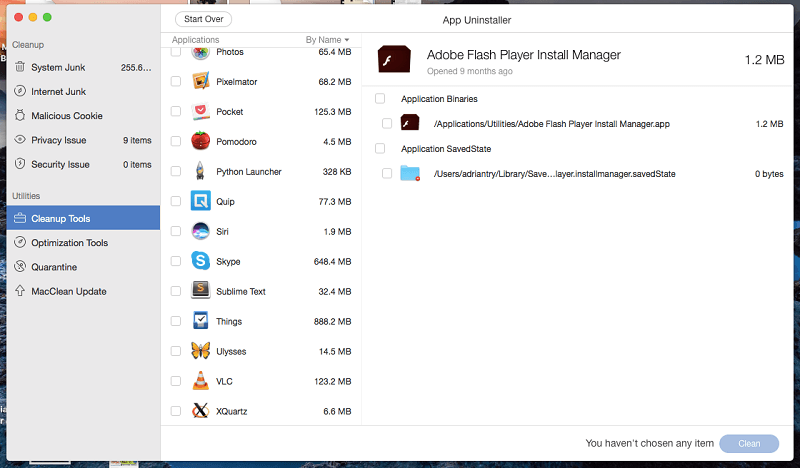Click the System Junk trash icon
Viewport: 800px width, 468px height.
click(x=20, y=67)
